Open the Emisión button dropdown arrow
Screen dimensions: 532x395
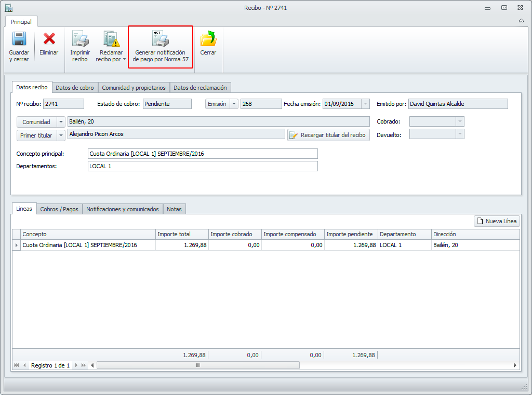tap(234, 104)
